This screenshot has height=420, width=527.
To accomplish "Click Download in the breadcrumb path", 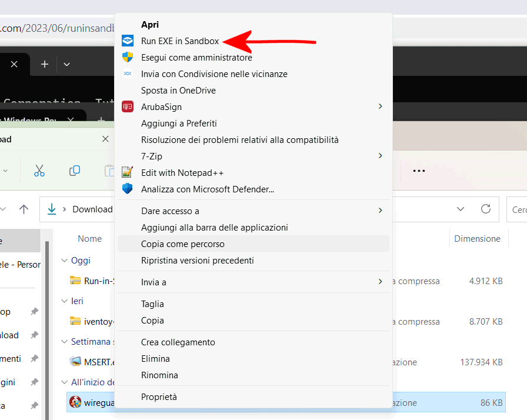I will [92, 209].
